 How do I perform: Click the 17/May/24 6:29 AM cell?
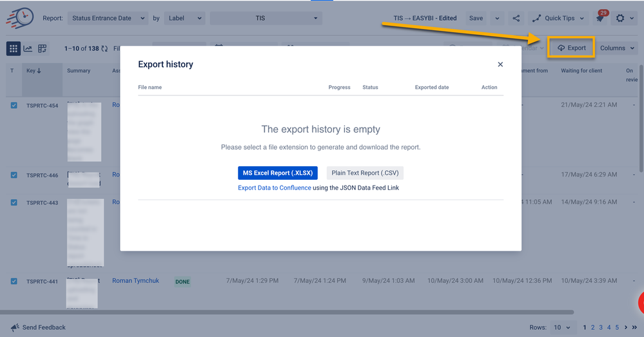pyautogui.click(x=589, y=175)
